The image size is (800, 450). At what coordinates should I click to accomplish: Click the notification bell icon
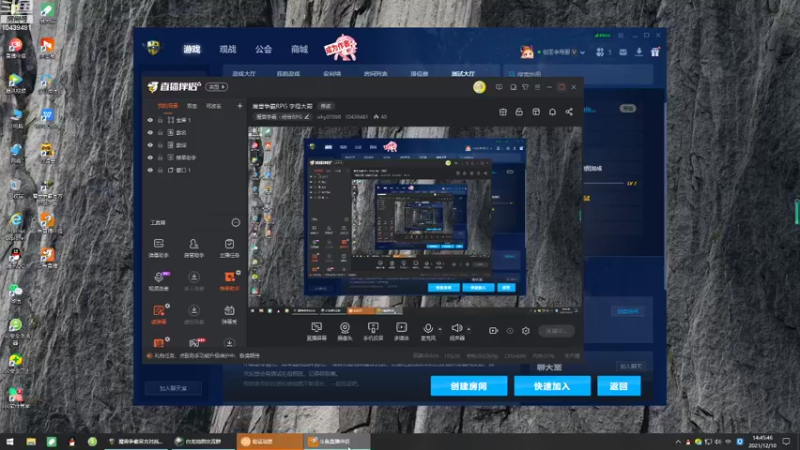tap(552, 112)
